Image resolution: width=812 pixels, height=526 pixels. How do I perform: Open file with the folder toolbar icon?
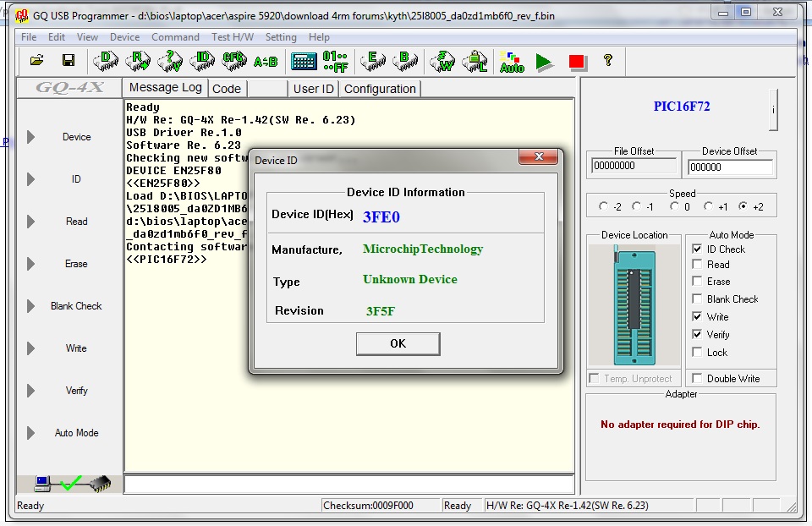coord(36,61)
